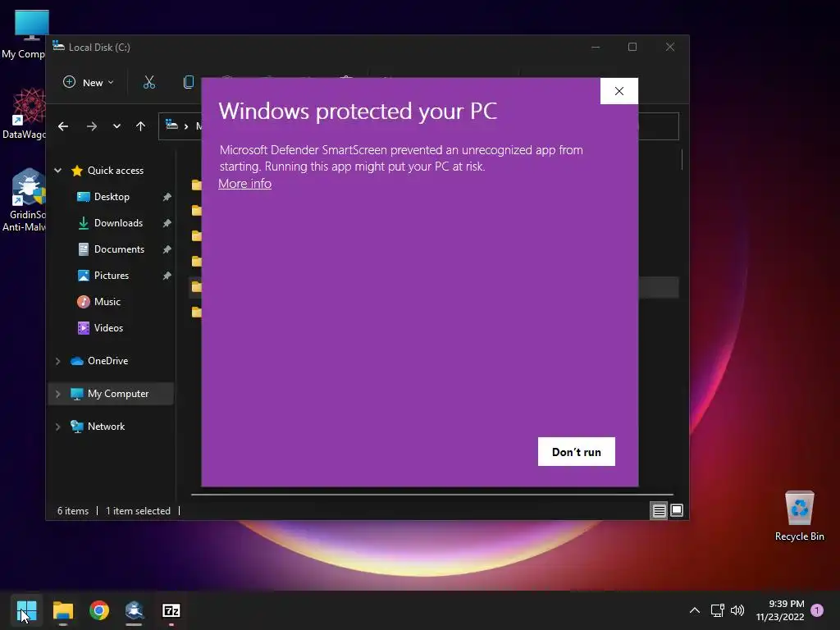Click the network tray icon
The image size is (840, 630).
click(x=717, y=610)
